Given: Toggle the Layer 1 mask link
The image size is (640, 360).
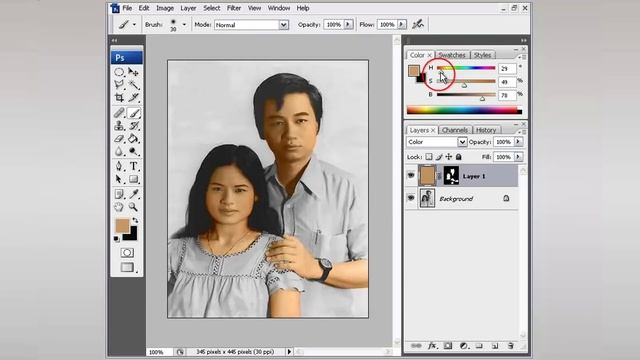Looking at the screenshot, I should (x=440, y=176).
